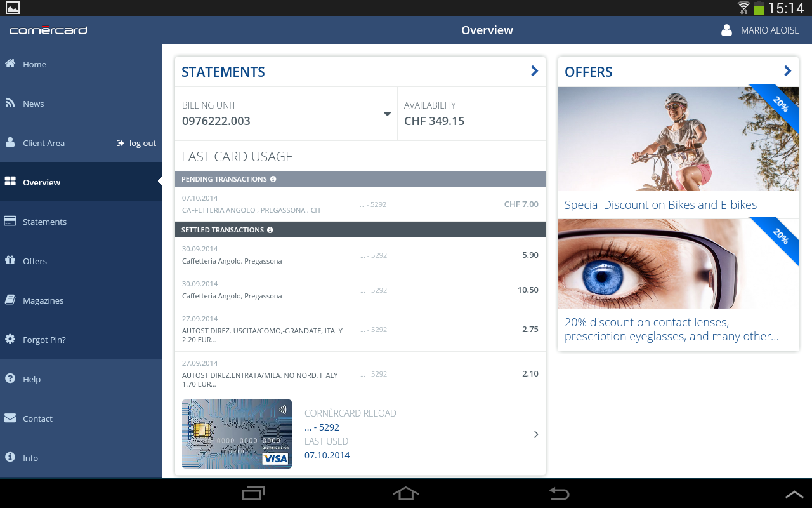Click the Mario Aloise profile icon

point(725,29)
